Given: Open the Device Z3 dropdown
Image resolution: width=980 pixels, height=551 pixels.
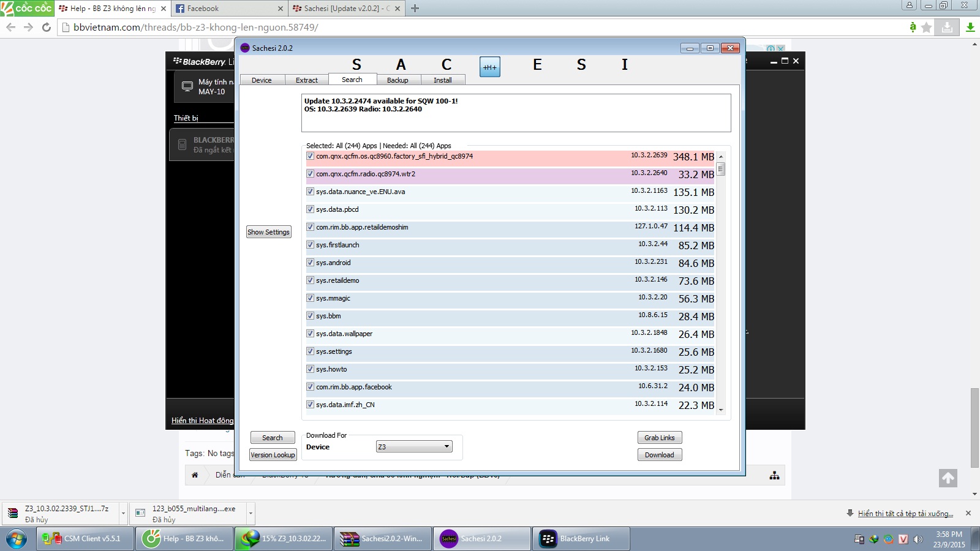Looking at the screenshot, I should click(x=414, y=446).
